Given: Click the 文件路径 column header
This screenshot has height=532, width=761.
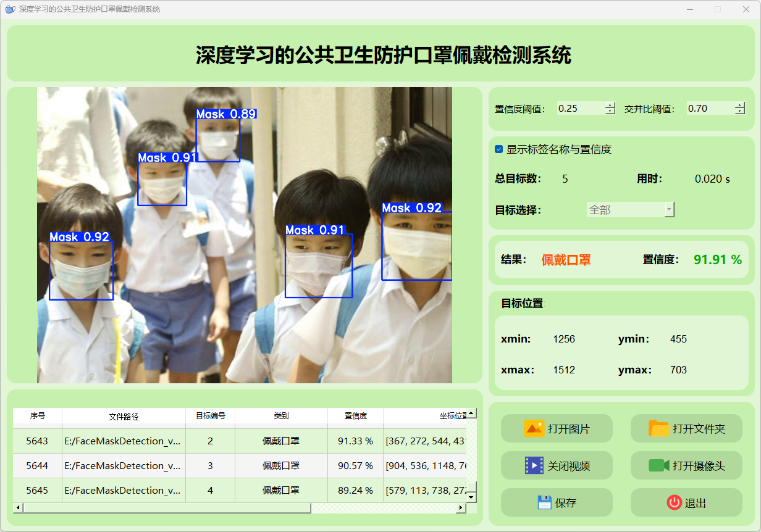Looking at the screenshot, I should point(124,417).
